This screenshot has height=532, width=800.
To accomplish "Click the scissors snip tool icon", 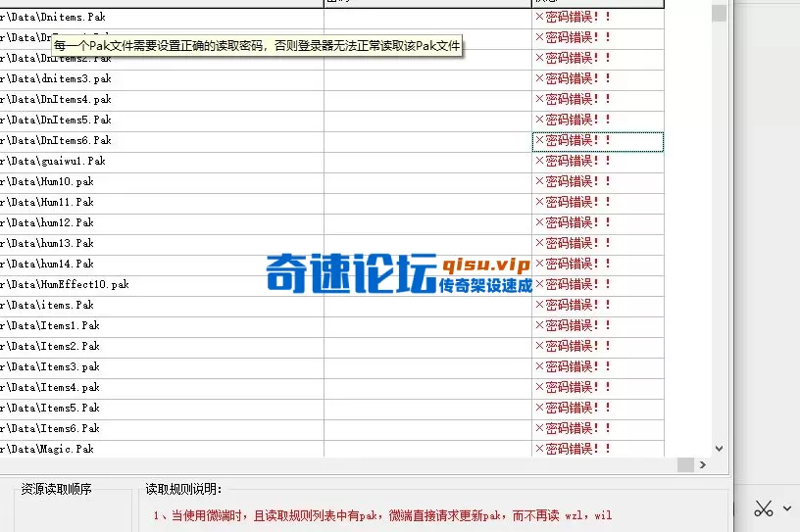I will pyautogui.click(x=764, y=508).
